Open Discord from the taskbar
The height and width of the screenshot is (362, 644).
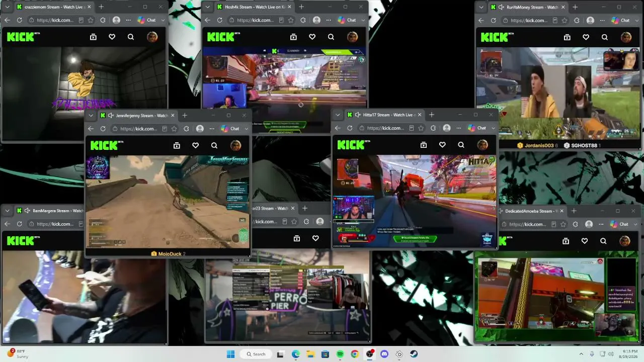coord(384,354)
